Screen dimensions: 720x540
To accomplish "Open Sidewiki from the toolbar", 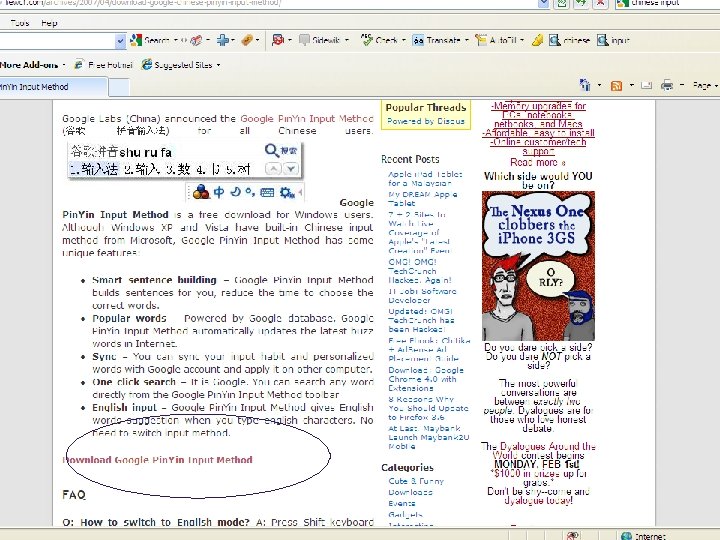I will coord(320,40).
